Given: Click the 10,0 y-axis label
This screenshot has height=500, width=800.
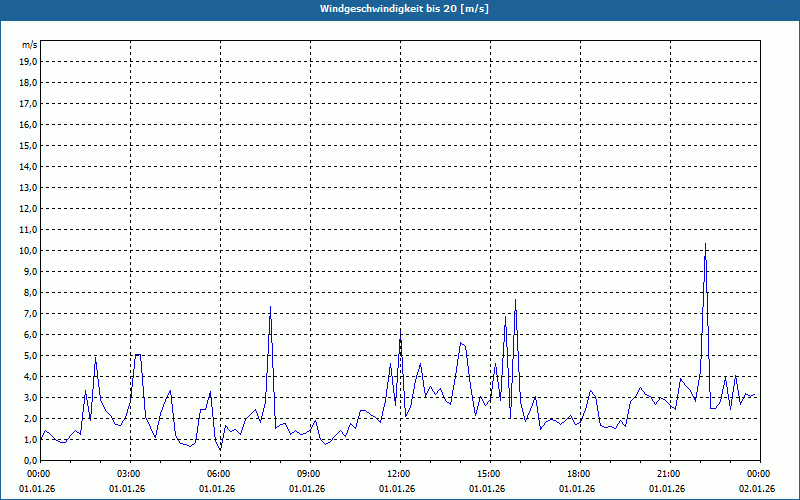Looking at the screenshot, I should pos(29,251).
